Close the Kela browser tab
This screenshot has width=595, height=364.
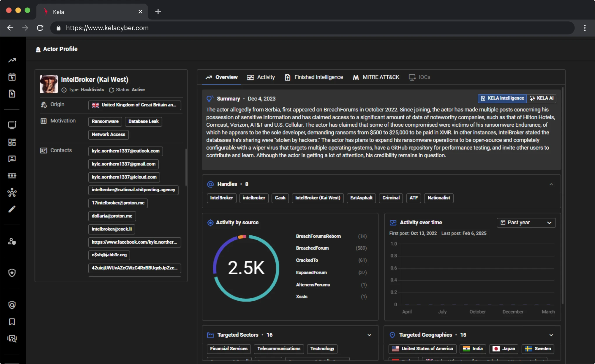140,12
